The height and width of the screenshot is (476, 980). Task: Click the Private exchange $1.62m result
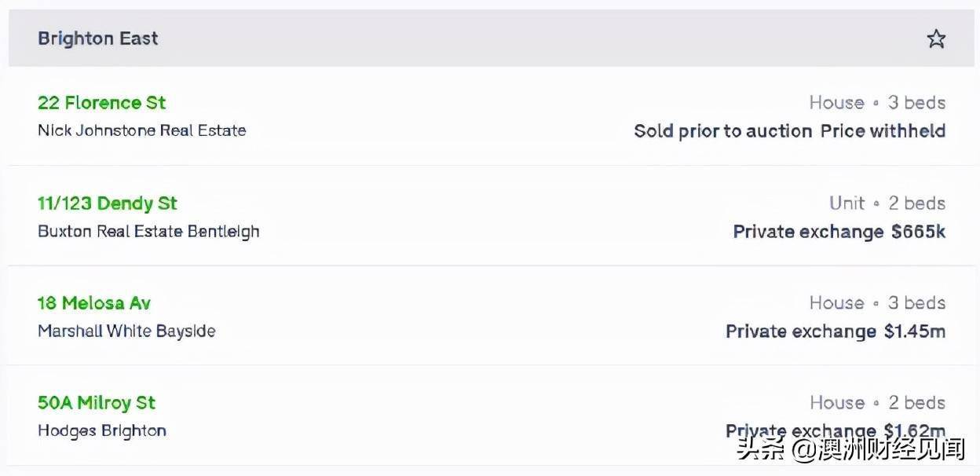[x=836, y=430]
